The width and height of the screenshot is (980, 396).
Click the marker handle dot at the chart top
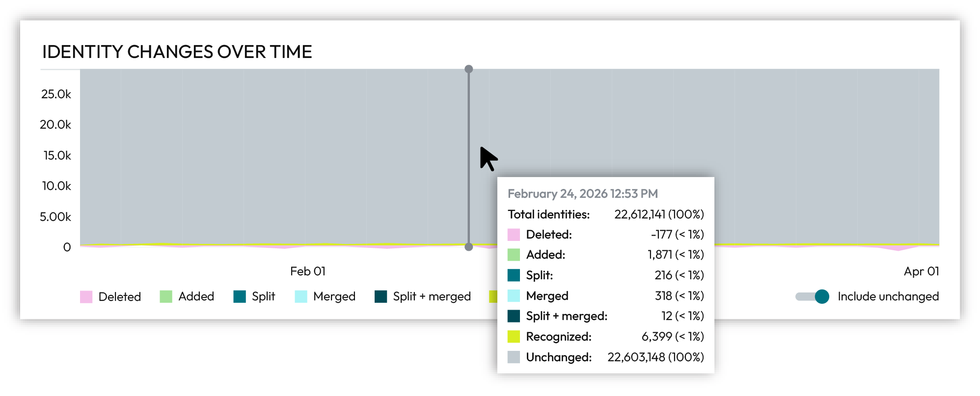[x=468, y=69]
